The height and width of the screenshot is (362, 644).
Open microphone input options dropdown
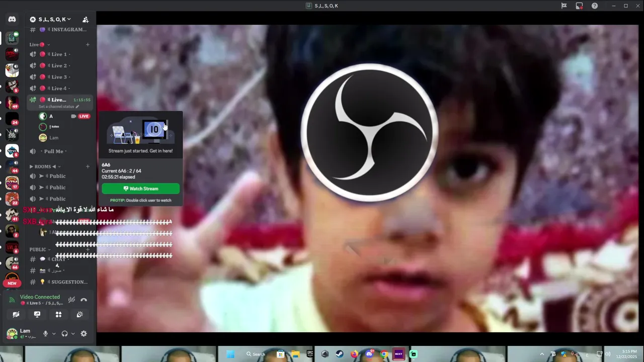[54, 333]
